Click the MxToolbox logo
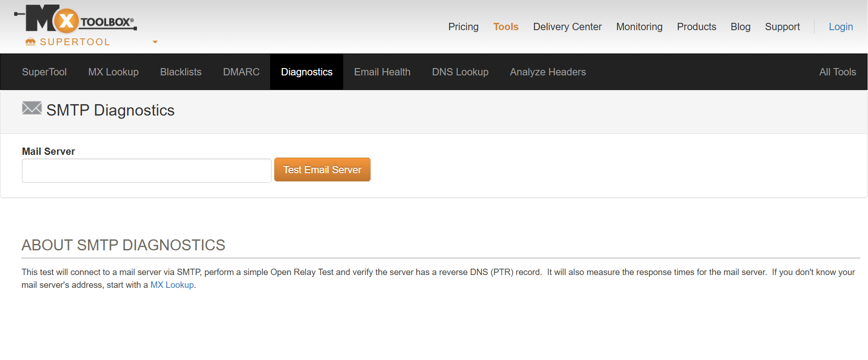 [x=76, y=19]
